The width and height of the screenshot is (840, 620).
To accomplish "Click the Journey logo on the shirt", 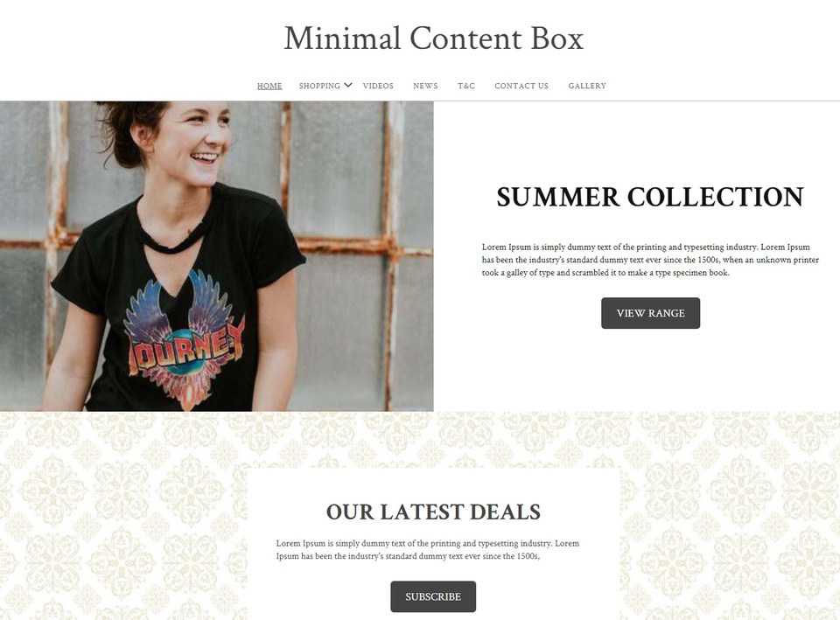I will click(x=184, y=341).
